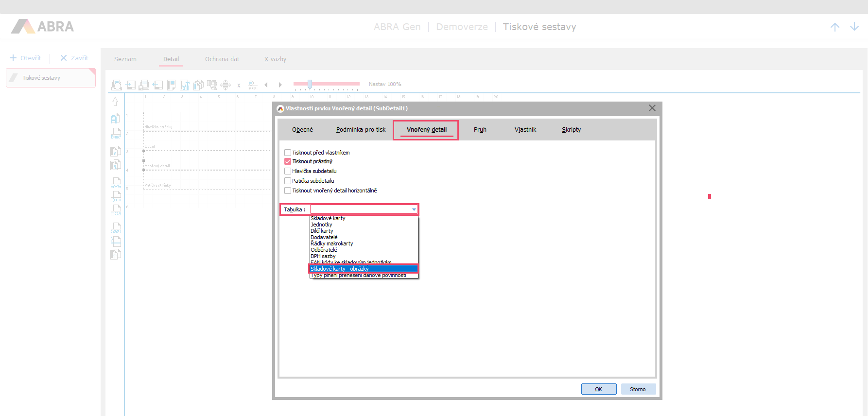868x416 pixels.
Task: Click the print preview toolbar icon
Action: pos(117,85)
